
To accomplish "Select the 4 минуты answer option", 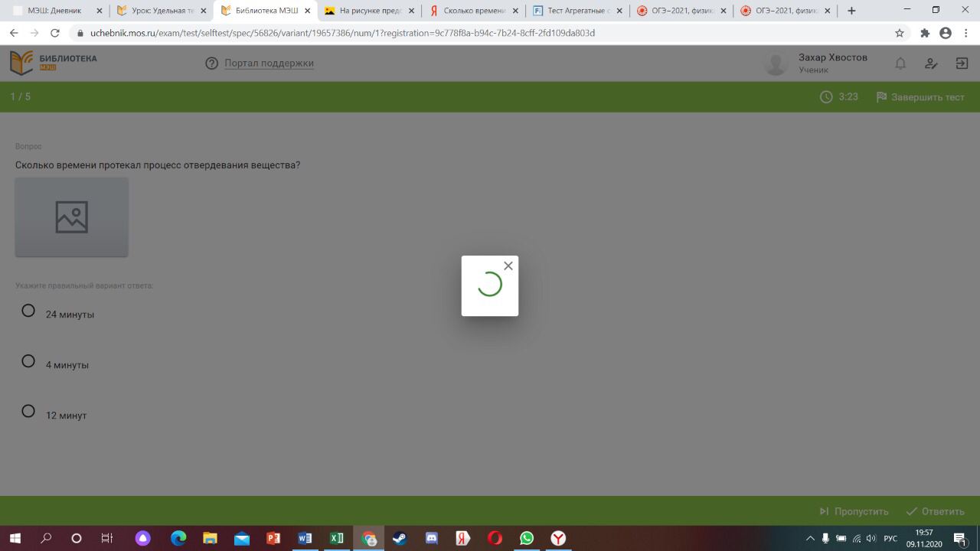I will 28,361.
